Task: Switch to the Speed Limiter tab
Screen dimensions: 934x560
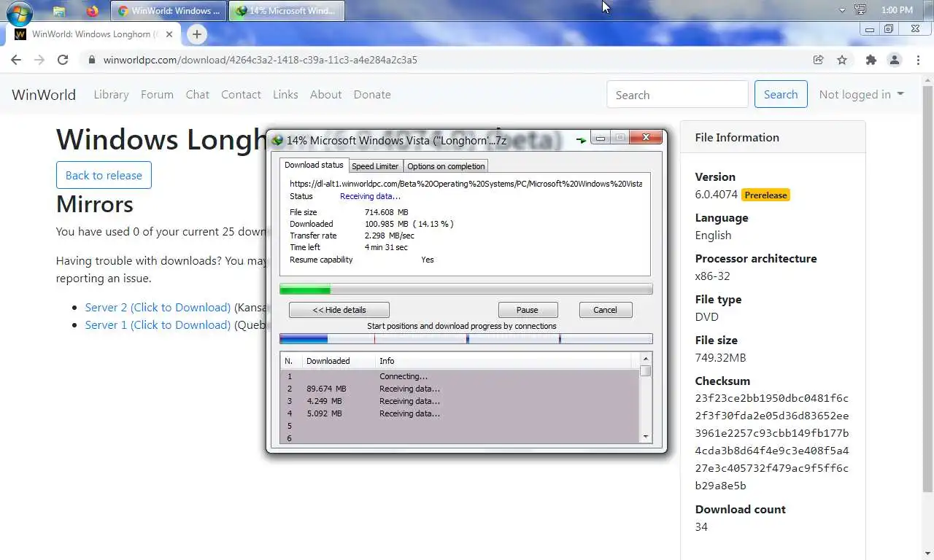Action: tap(375, 166)
